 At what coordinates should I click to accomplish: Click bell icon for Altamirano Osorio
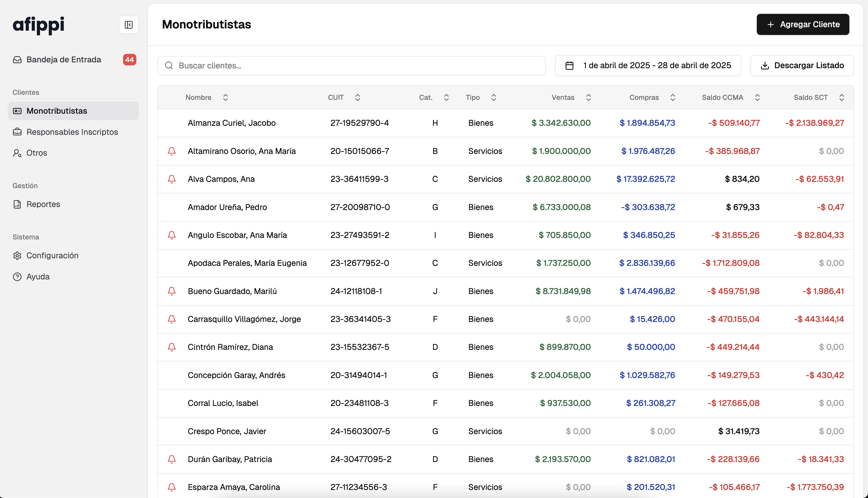point(172,151)
